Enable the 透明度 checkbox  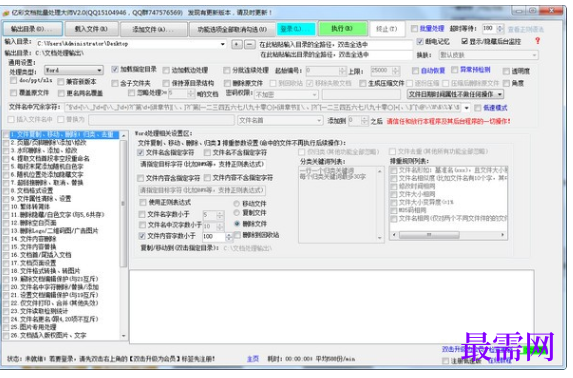(x=506, y=71)
